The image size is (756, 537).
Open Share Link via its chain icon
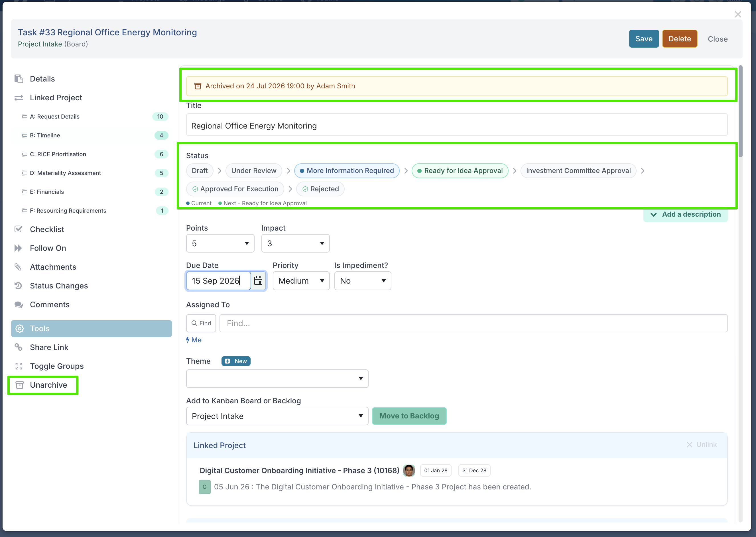[x=19, y=347]
